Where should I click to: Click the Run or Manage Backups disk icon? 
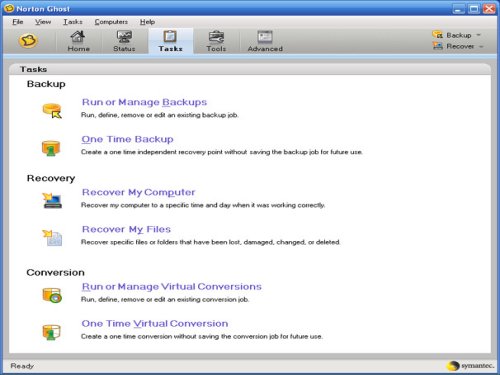(x=52, y=110)
